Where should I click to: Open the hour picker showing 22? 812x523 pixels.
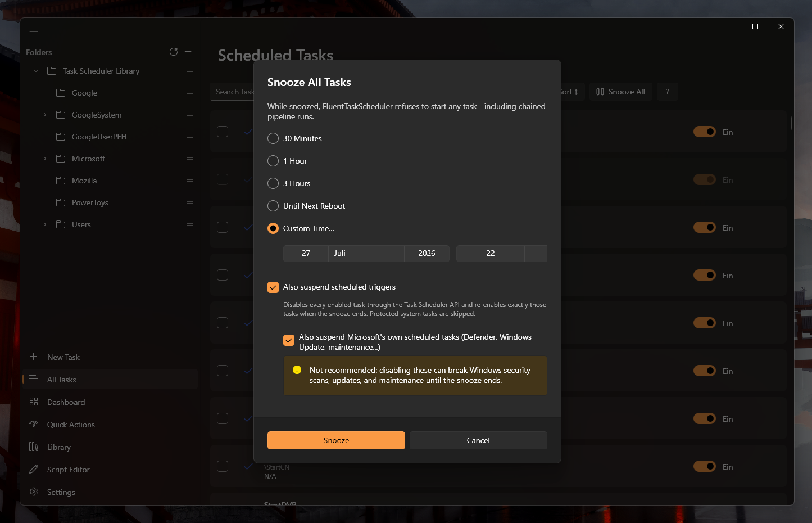(491, 254)
